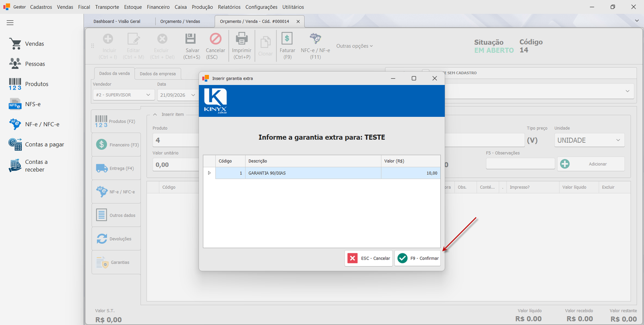Screen dimensions: 644x325
Task: Select the GARANTIA 90/DIAS description cell
Action: pos(313,173)
